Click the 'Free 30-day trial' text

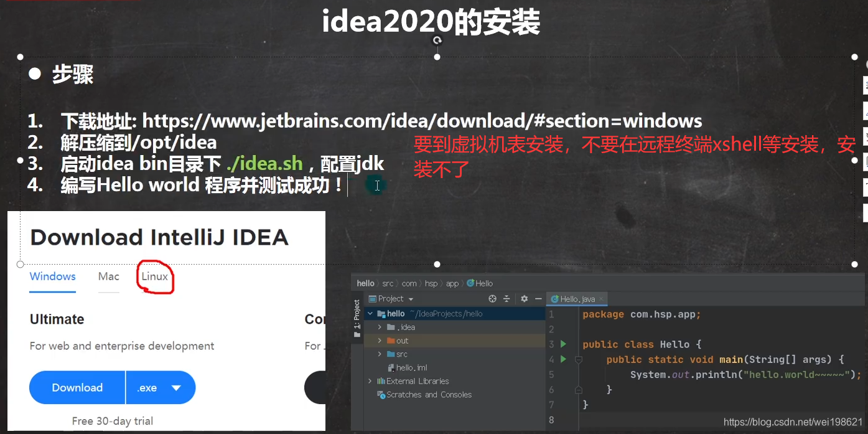pos(113,421)
